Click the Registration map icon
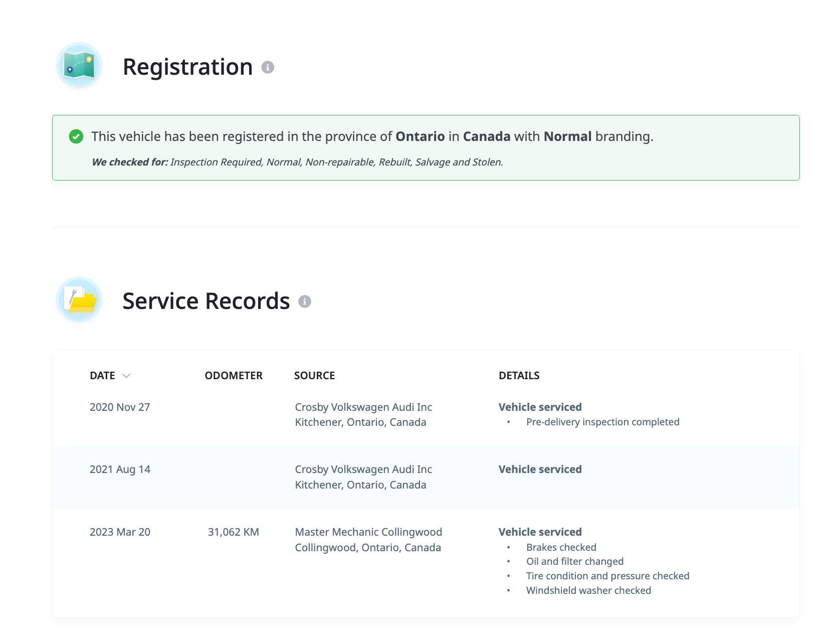 [79, 66]
